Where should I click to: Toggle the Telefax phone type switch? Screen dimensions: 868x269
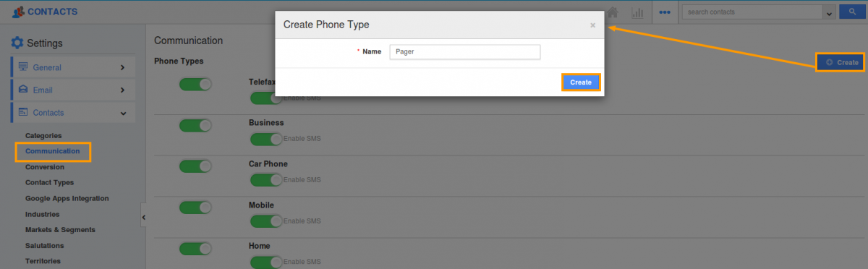point(195,85)
